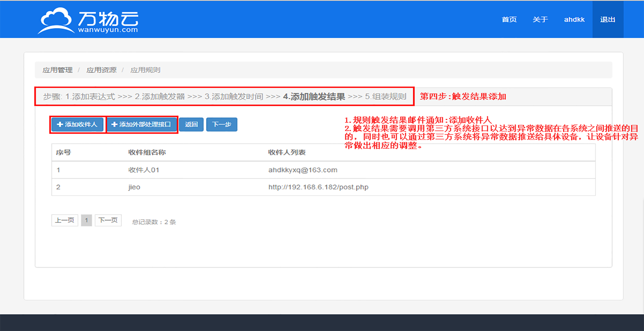Click the plus icon on 添加外部处理接口

coord(114,125)
